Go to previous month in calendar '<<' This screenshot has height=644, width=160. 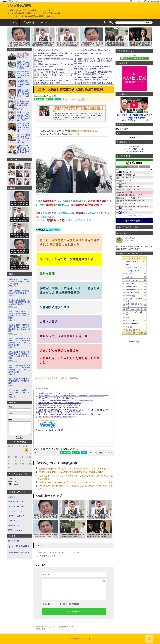pos(13,442)
